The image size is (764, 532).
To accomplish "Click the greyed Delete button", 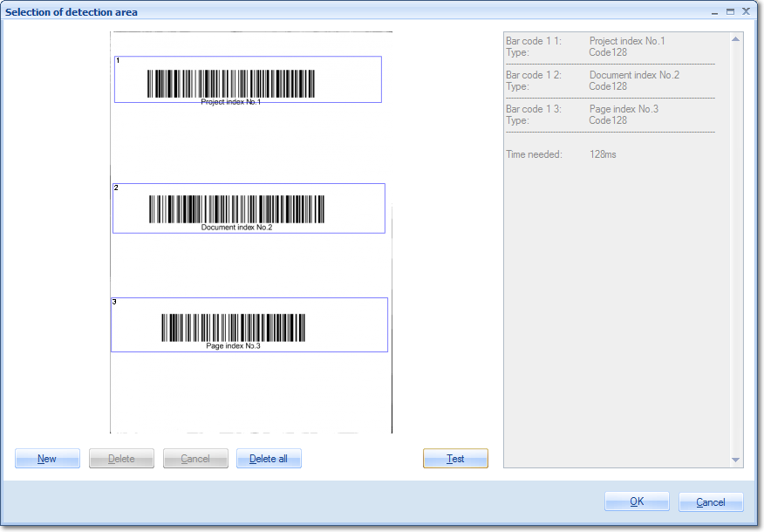I will tap(121, 459).
